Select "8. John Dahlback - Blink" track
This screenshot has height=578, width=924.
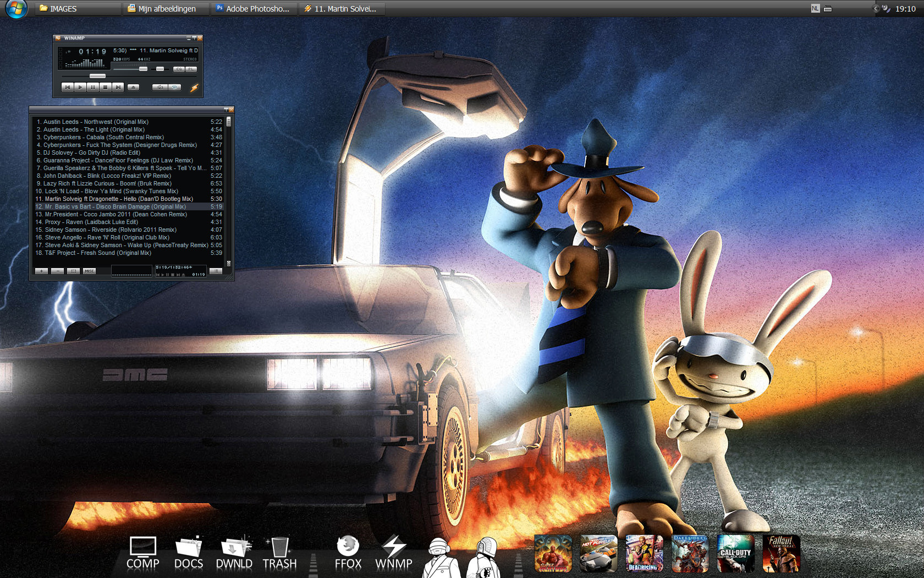[129, 176]
